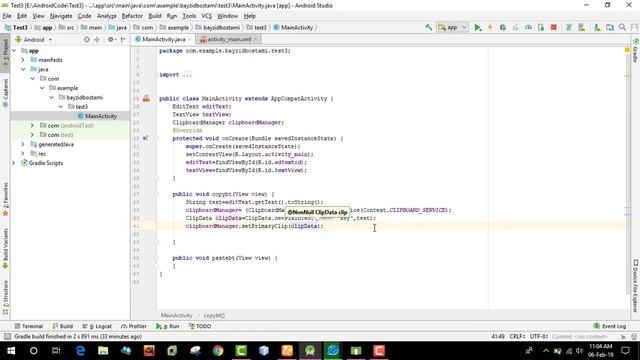The height and width of the screenshot is (360, 640).
Task: Toggle the Favorites side tool window
Action: pos(5,200)
